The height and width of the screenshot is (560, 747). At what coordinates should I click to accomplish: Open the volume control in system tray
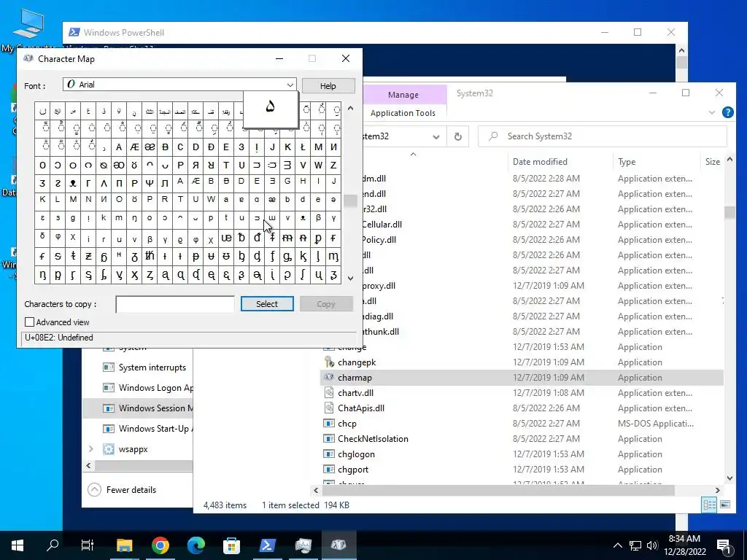[652, 545]
